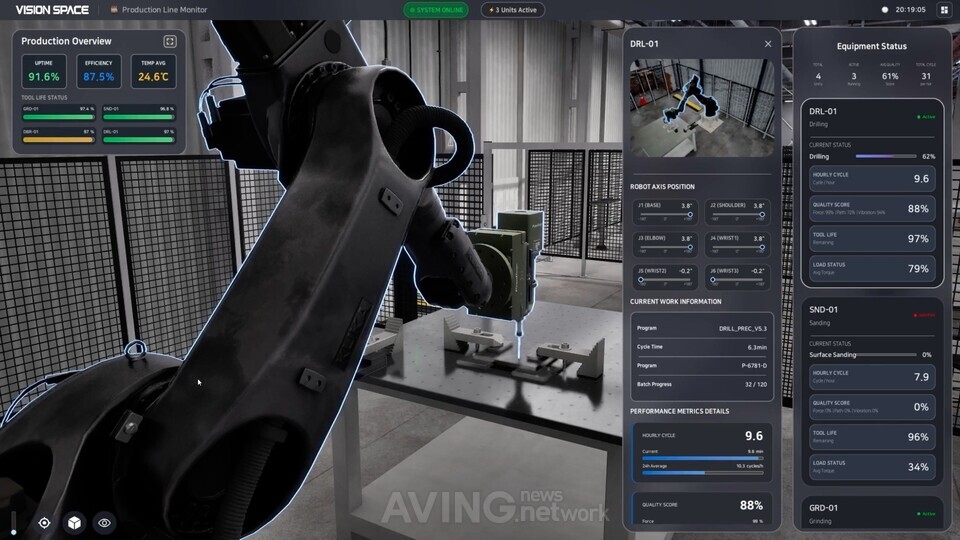Click the target focus icon in bottom toolbar
The height and width of the screenshot is (540, 960).
pos(44,523)
